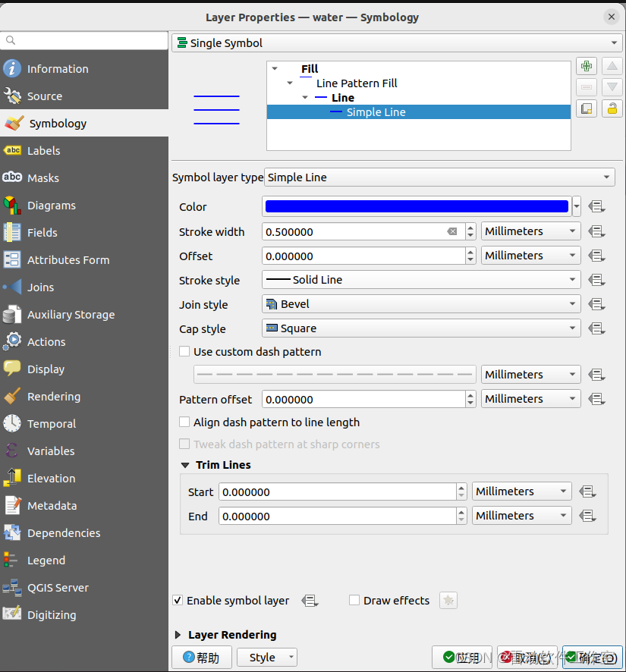
Task: Open Cap style Square dropdown
Action: (x=421, y=328)
